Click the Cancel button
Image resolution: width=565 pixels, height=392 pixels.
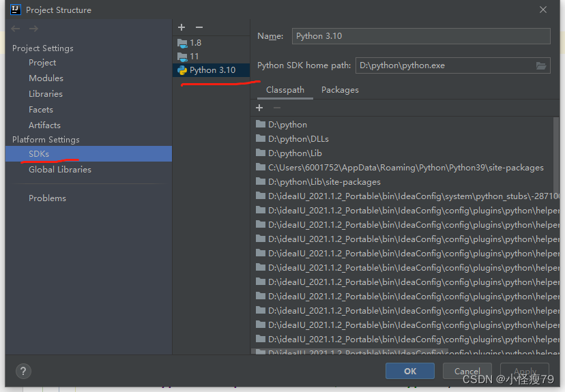pos(467,371)
